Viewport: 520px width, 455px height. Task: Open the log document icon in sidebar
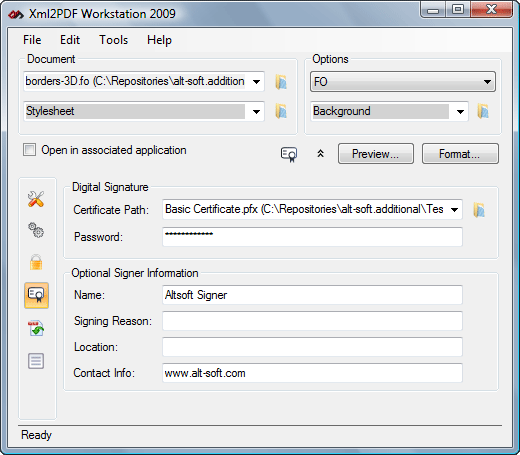[36, 361]
